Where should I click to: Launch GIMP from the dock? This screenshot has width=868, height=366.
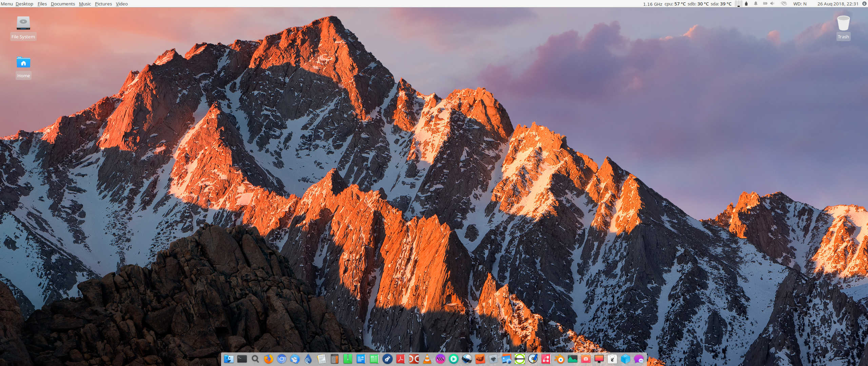pos(480,359)
